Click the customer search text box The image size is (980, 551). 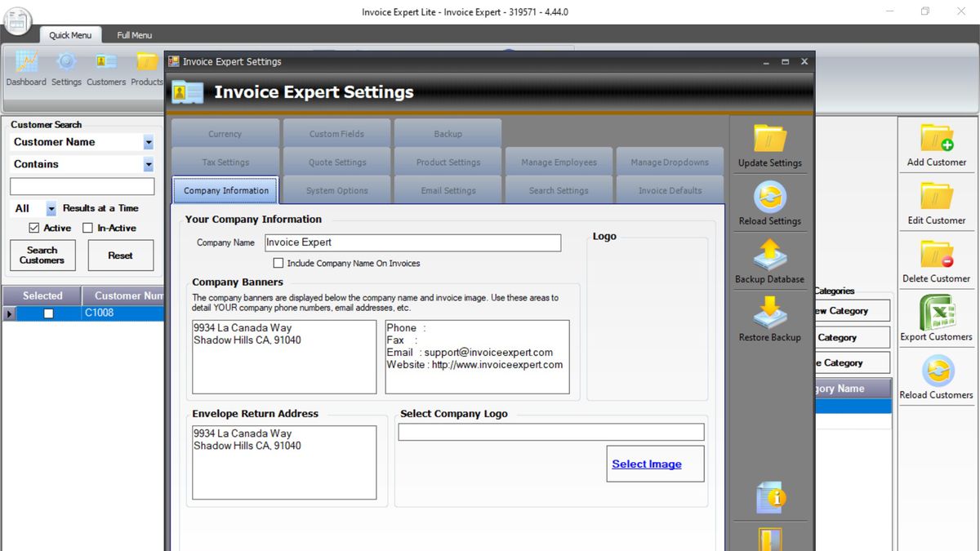coord(82,186)
